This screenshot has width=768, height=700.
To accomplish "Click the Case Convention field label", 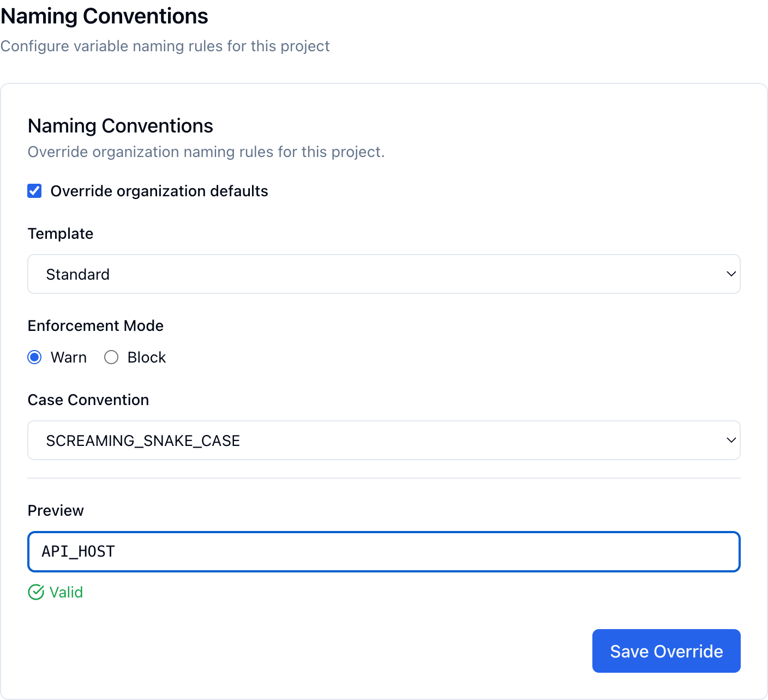I will coord(88,400).
